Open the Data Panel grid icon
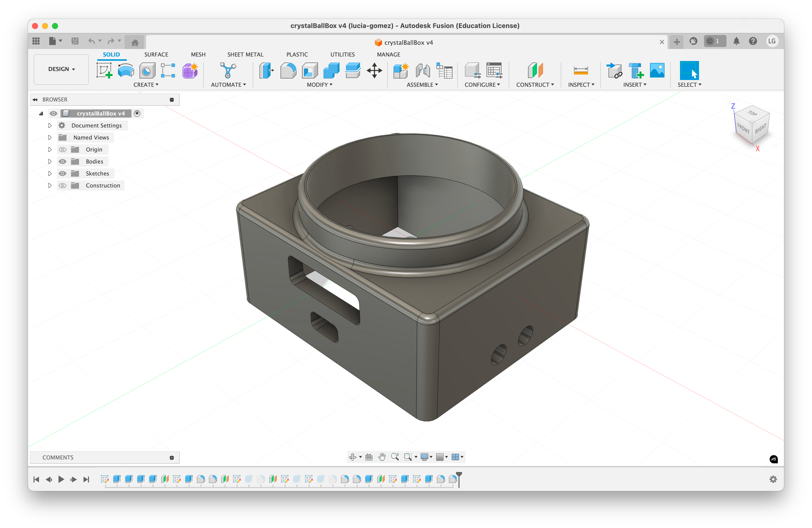The image size is (812, 528). click(x=36, y=41)
